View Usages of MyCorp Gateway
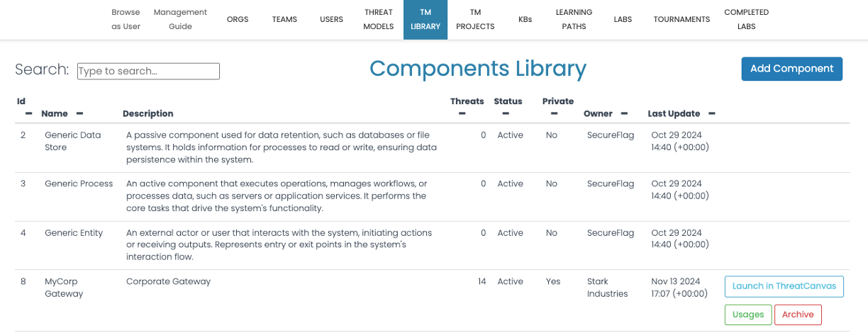This screenshot has width=868, height=333. 748,315
